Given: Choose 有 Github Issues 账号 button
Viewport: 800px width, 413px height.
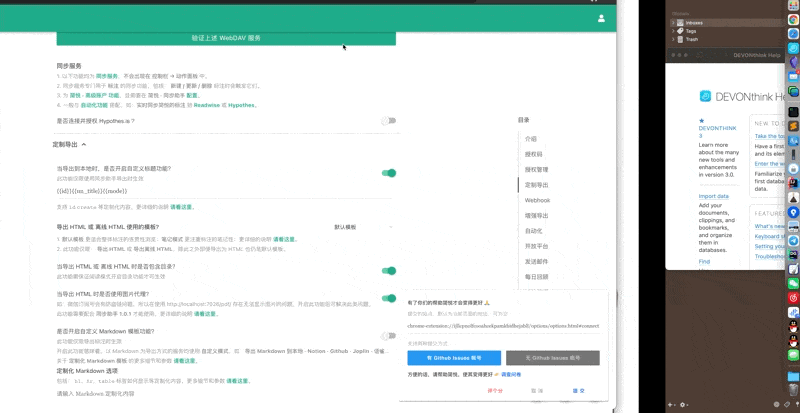Looking at the screenshot, I should pos(454,358).
